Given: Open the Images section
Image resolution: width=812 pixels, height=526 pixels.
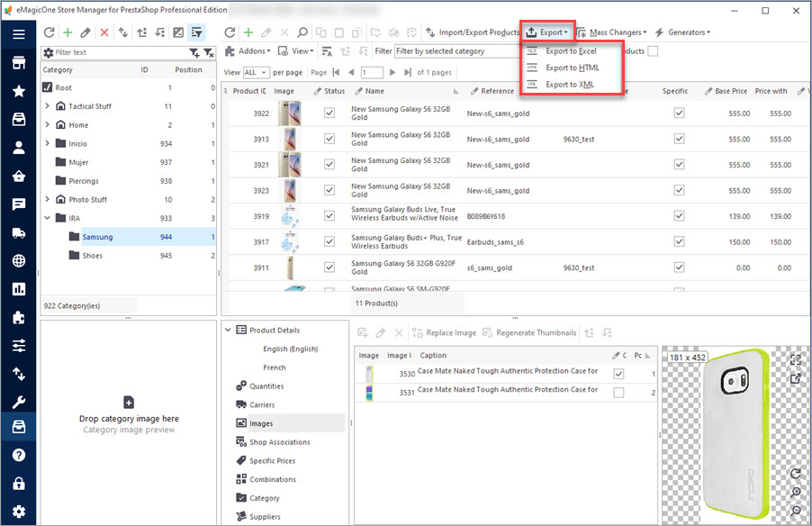Looking at the screenshot, I should [x=290, y=423].
